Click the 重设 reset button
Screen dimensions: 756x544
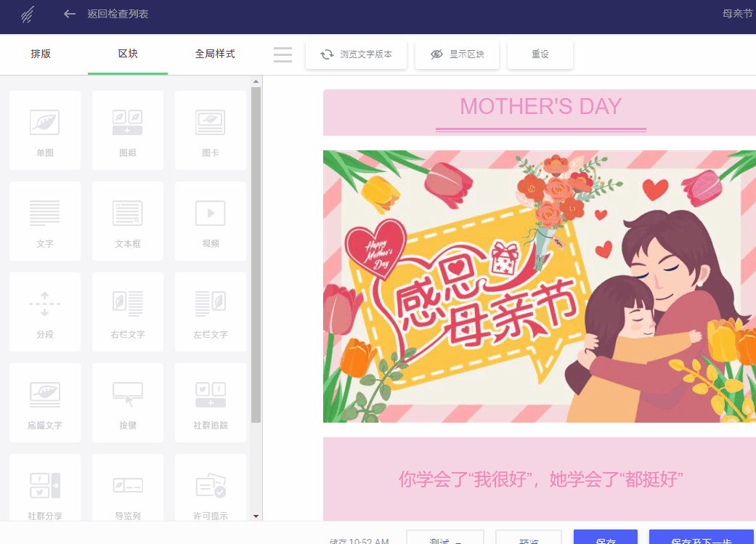[x=540, y=54]
